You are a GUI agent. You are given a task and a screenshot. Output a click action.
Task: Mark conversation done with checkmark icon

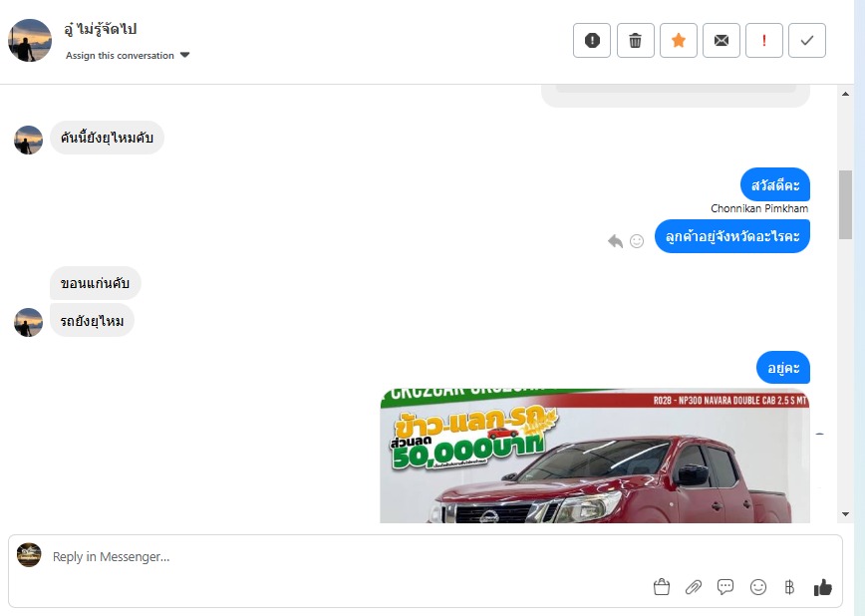click(807, 40)
